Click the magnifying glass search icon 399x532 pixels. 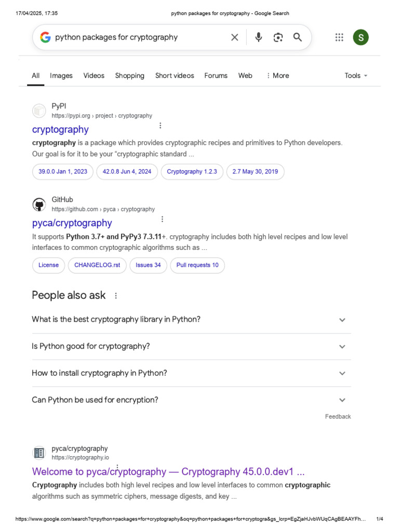point(298,37)
